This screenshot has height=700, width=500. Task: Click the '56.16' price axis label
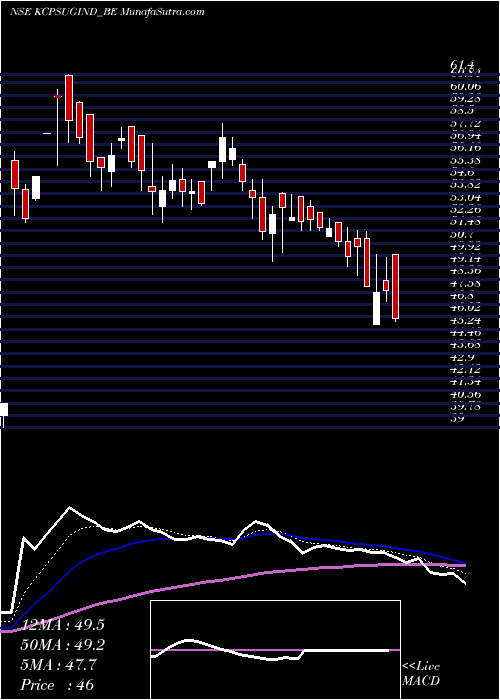pos(464,147)
